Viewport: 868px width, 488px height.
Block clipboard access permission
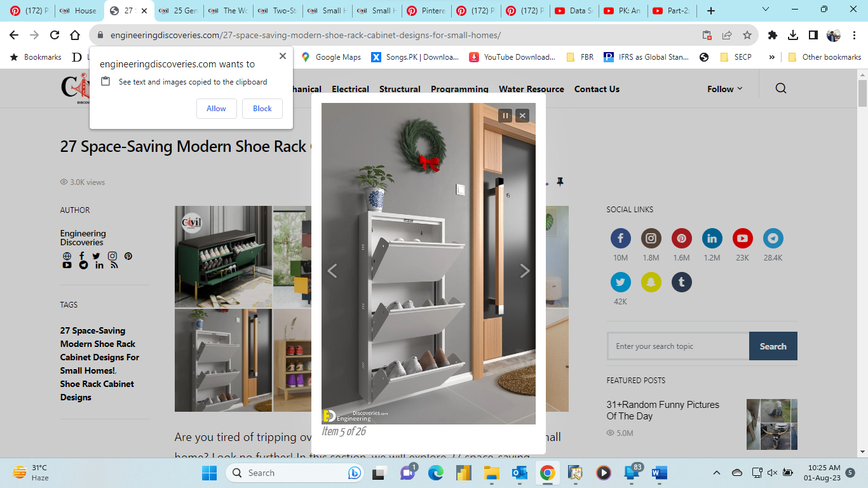(262, 109)
